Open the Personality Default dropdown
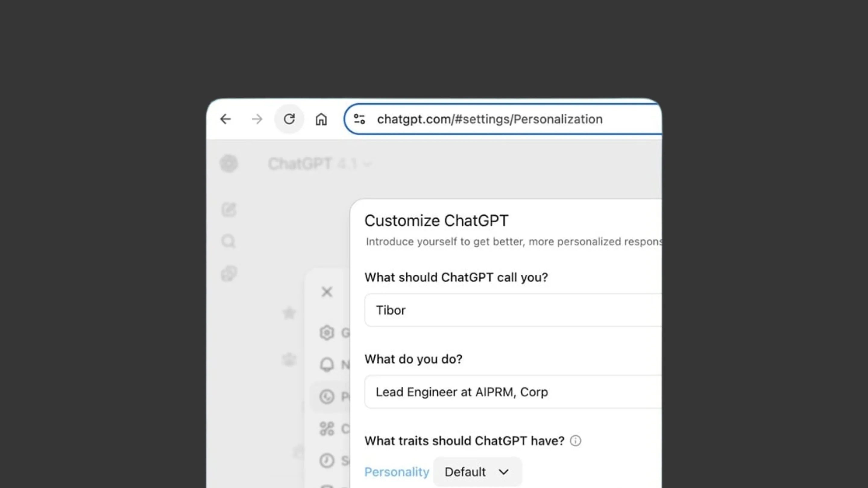 tap(477, 472)
